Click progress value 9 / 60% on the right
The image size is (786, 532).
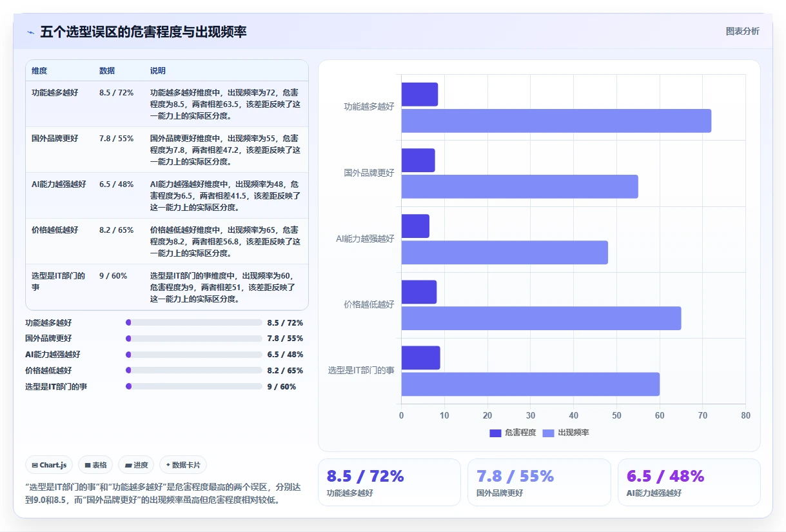[x=282, y=386]
